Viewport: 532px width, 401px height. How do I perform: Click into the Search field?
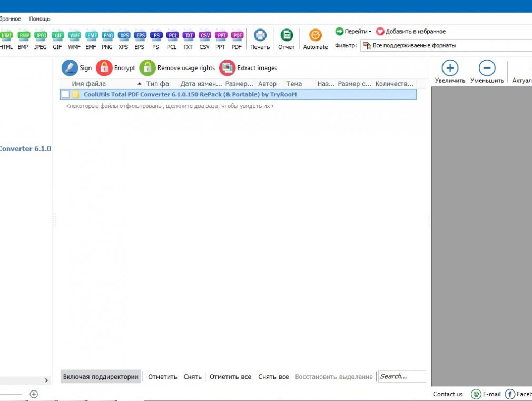402,376
